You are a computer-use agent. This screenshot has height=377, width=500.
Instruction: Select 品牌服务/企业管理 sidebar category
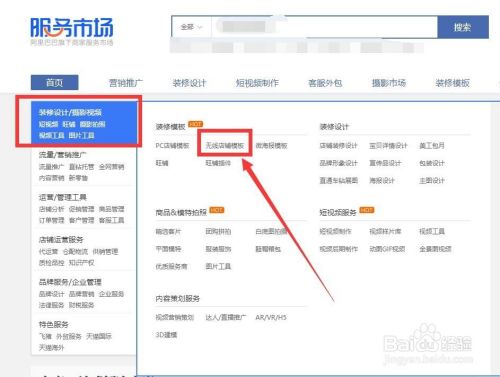(70, 282)
